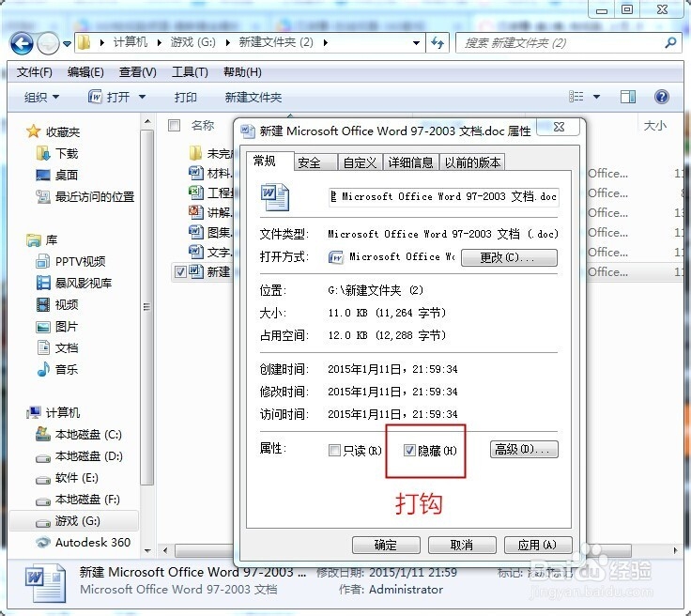Open 下载 folder in sidebar

(67, 153)
